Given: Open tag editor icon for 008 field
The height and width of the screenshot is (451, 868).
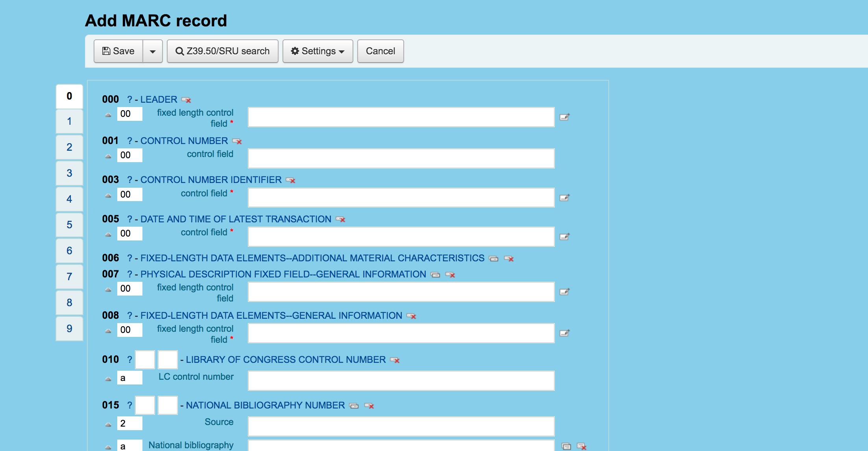Looking at the screenshot, I should coord(565,333).
